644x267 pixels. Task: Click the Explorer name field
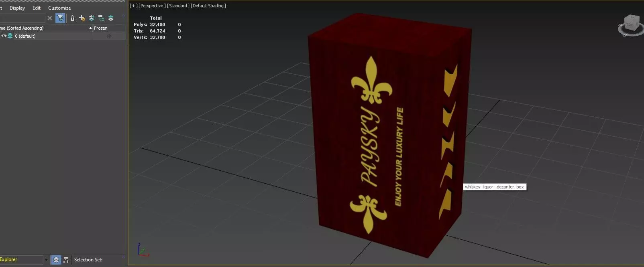click(21, 260)
